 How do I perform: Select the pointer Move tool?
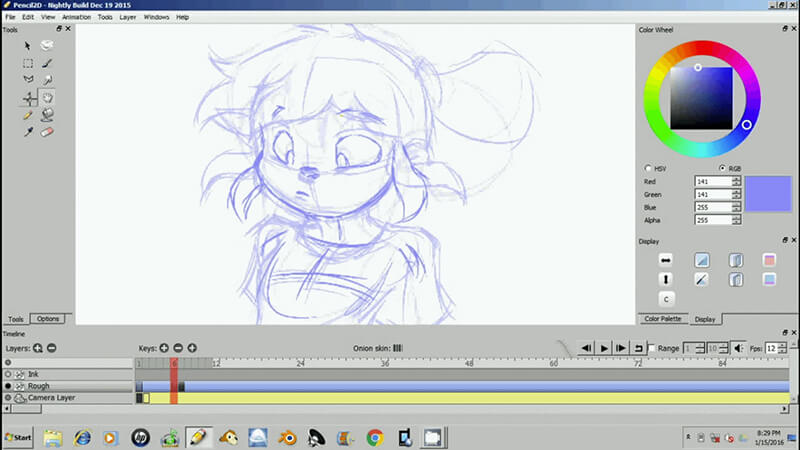coord(28,46)
